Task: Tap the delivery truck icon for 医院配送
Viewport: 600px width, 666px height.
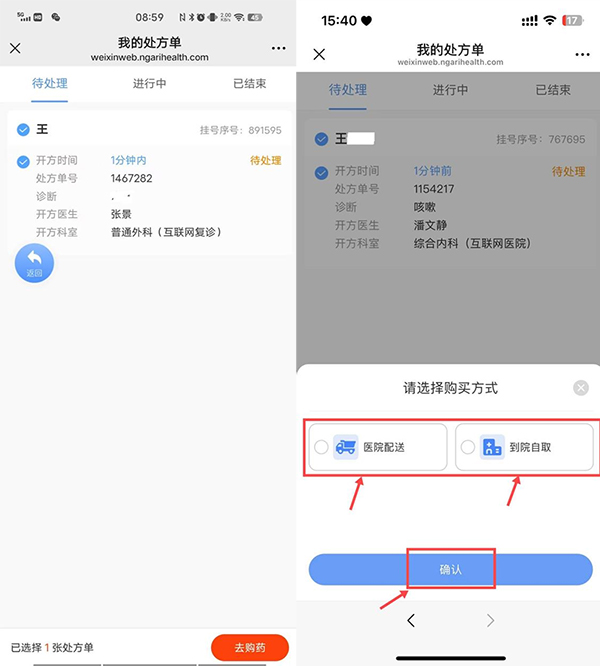Action: click(346, 447)
